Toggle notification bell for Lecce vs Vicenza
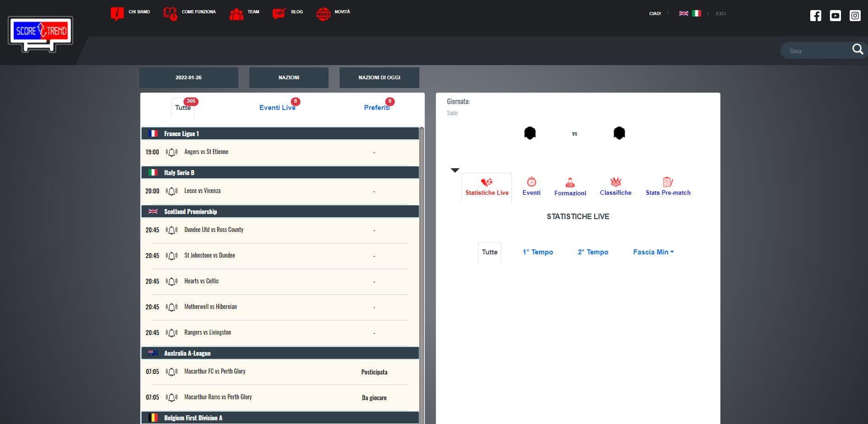This screenshot has height=424, width=868. pyautogui.click(x=171, y=191)
